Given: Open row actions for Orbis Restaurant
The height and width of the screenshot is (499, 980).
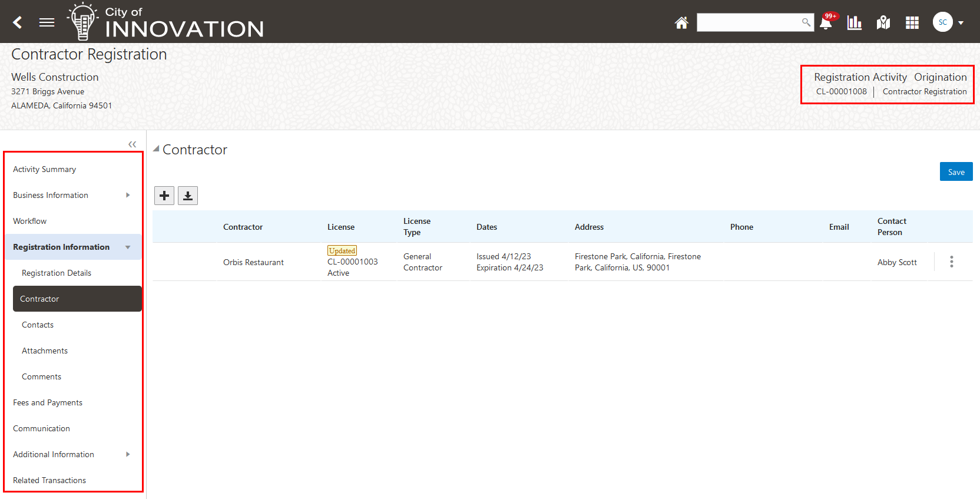Looking at the screenshot, I should (x=951, y=262).
